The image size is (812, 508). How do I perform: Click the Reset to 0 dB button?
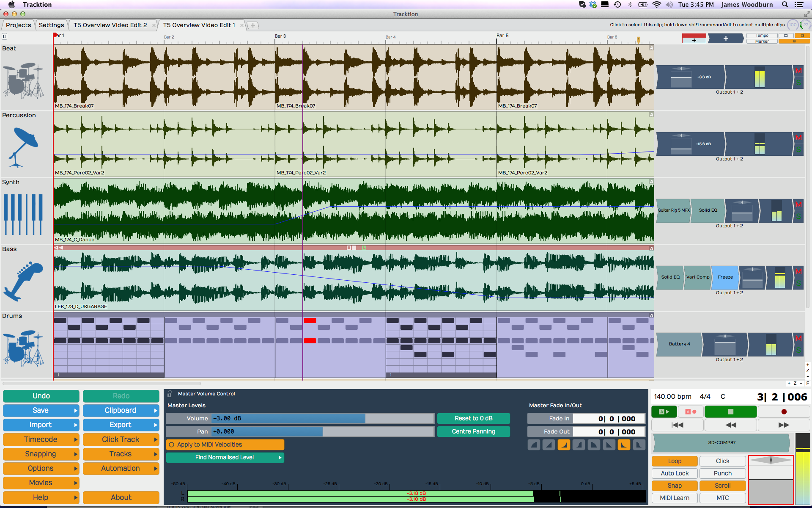(473, 418)
